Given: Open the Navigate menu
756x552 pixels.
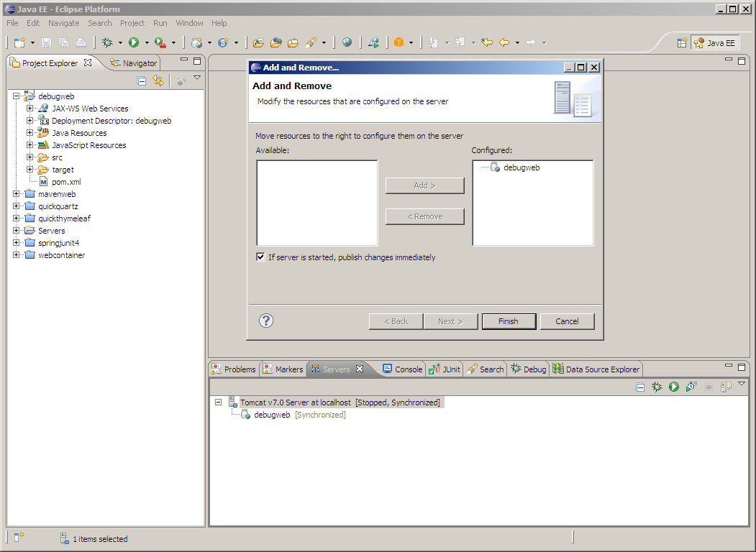Looking at the screenshot, I should click(63, 23).
